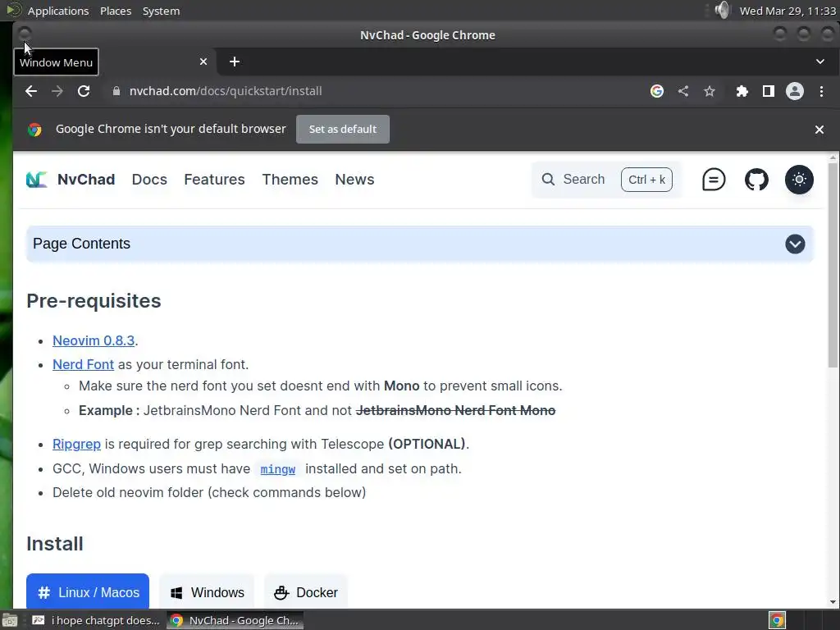Open the Places system menu
Image resolution: width=840 pixels, height=630 pixels.
(116, 11)
